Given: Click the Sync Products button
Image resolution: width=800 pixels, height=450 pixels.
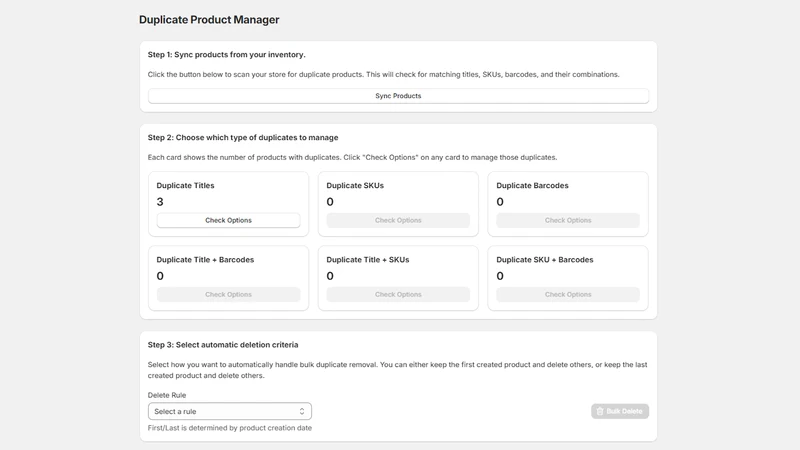Looking at the screenshot, I should click(398, 96).
